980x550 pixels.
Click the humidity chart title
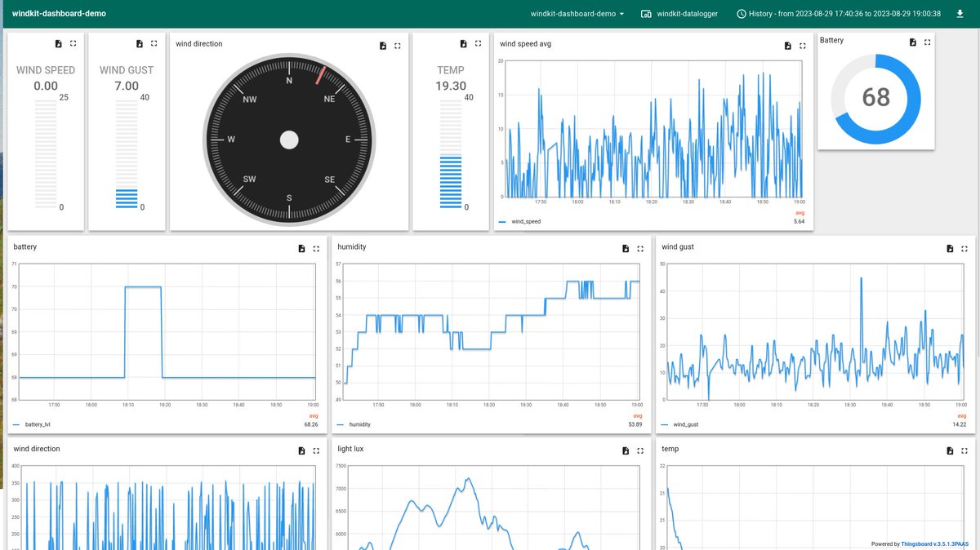351,246
